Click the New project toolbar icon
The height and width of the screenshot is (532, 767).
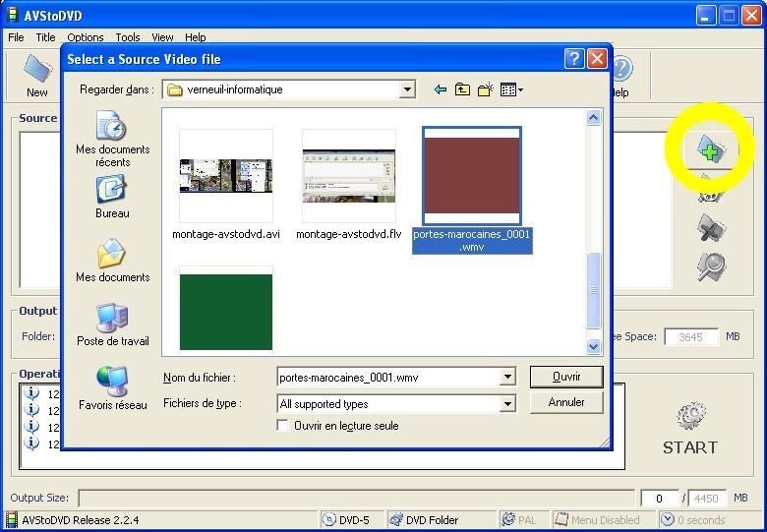(x=36, y=75)
